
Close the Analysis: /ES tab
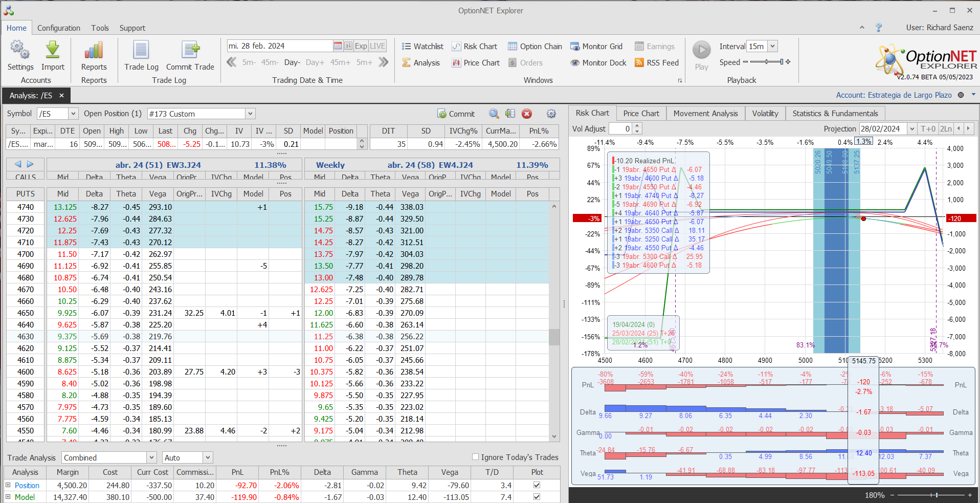(x=61, y=96)
